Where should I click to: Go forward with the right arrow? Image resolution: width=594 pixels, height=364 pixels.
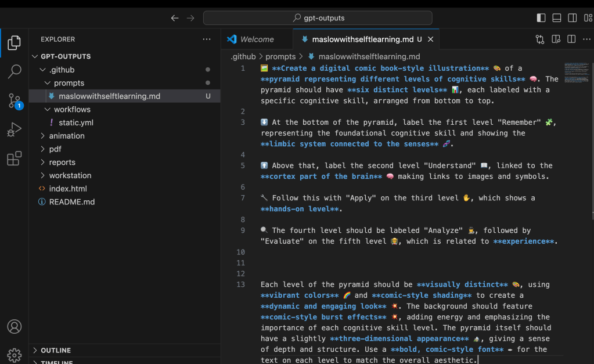pyautogui.click(x=190, y=18)
